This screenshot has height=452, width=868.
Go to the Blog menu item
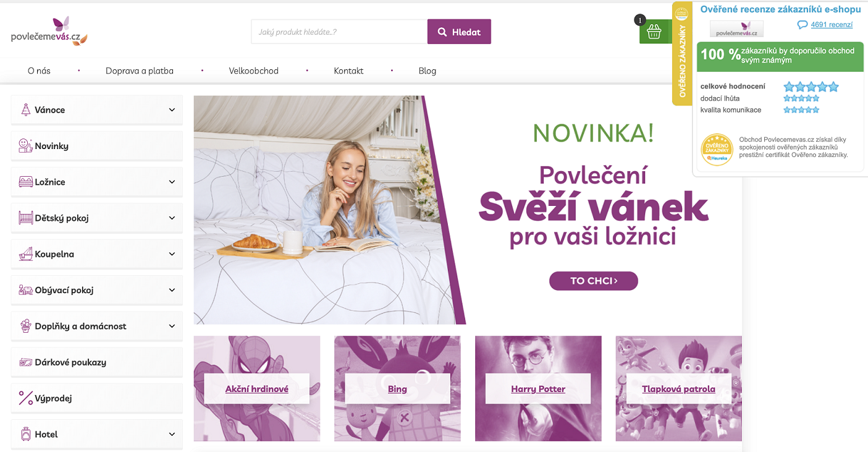[428, 70]
